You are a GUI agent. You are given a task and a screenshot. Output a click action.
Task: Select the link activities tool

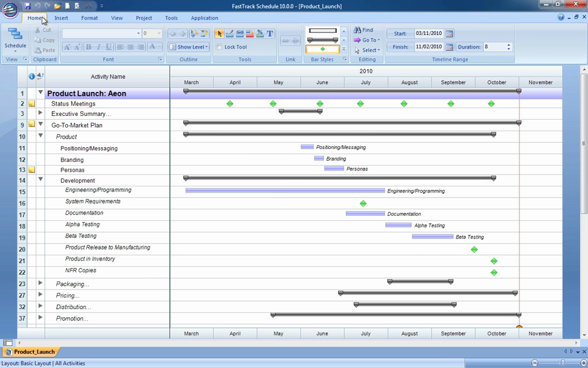click(x=239, y=34)
